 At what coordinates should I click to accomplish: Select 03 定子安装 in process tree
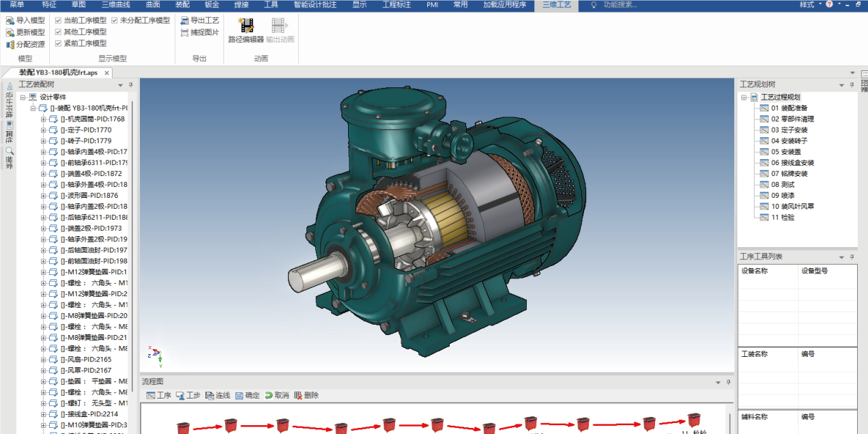pos(790,130)
